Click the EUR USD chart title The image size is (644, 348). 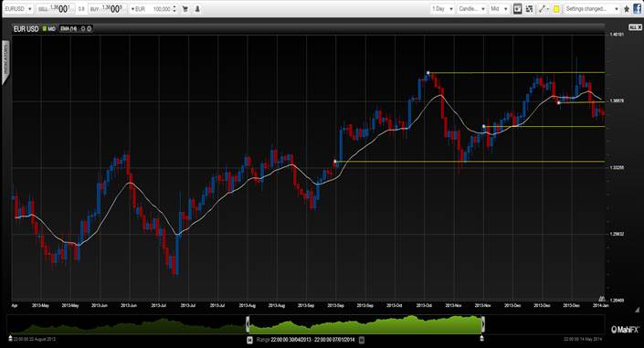point(26,28)
